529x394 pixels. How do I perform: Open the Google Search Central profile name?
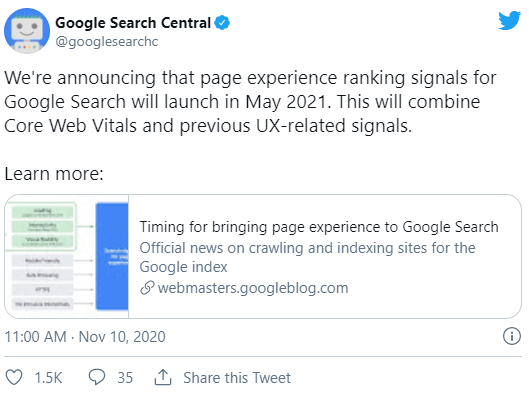(x=133, y=23)
